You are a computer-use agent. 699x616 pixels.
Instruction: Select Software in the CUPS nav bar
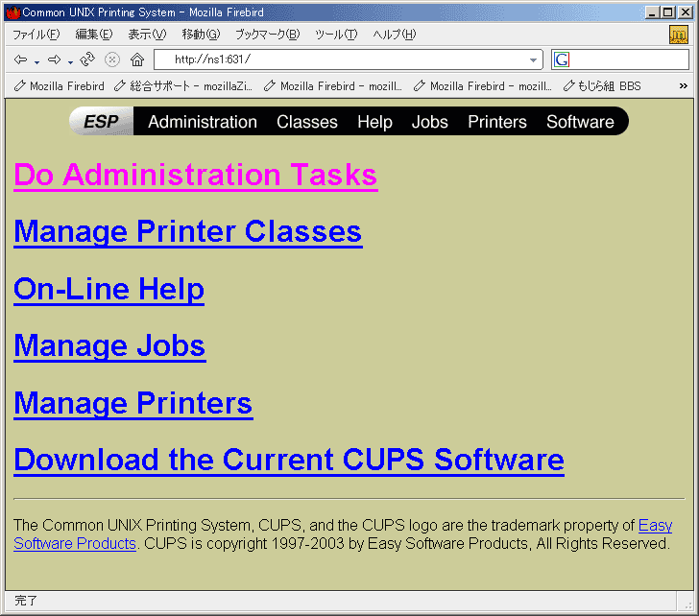tap(580, 122)
